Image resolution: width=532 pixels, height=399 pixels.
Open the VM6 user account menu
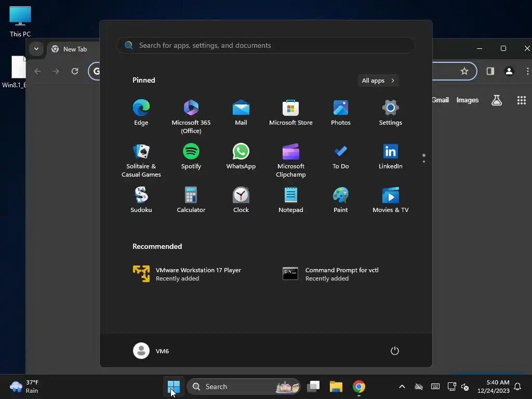click(151, 351)
